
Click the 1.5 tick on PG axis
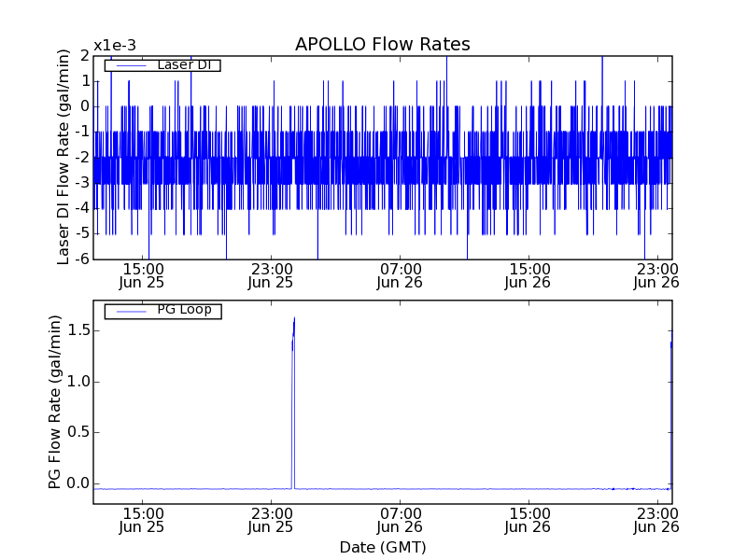coord(78,330)
